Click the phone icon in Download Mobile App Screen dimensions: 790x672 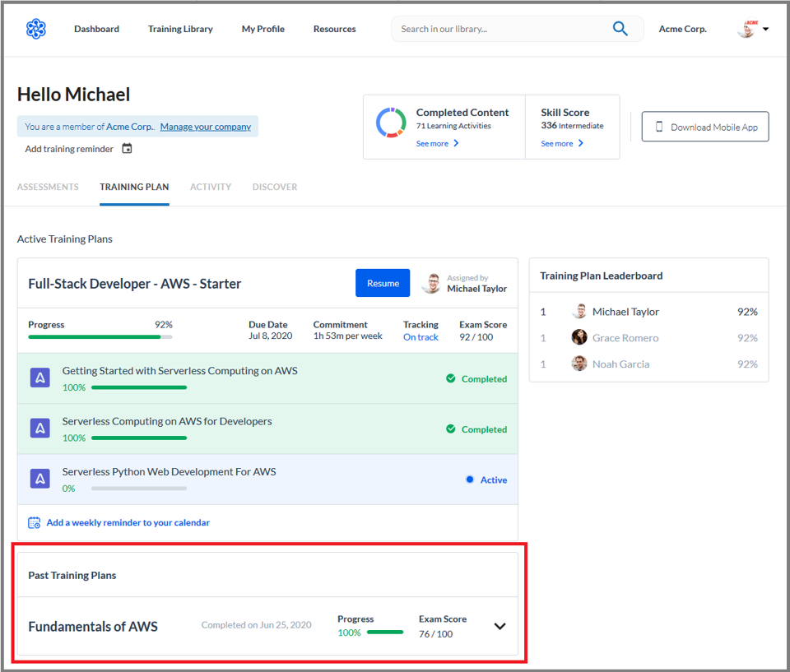659,127
